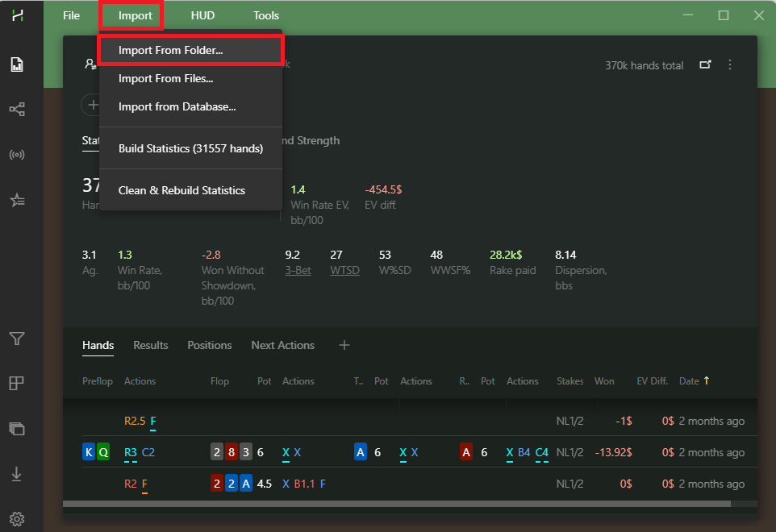Choose Import From Files option
The height and width of the screenshot is (532, 776).
tap(165, 78)
